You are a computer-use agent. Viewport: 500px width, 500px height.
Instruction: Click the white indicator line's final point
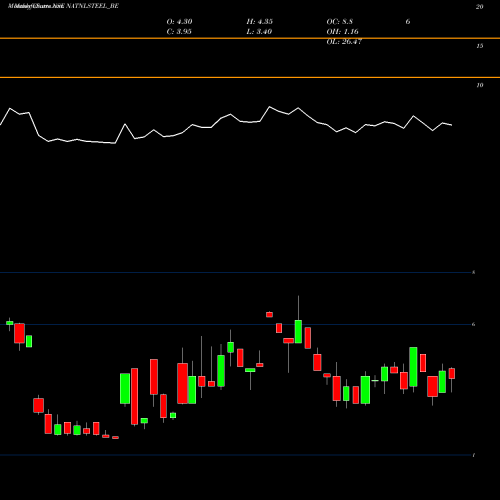452,125
